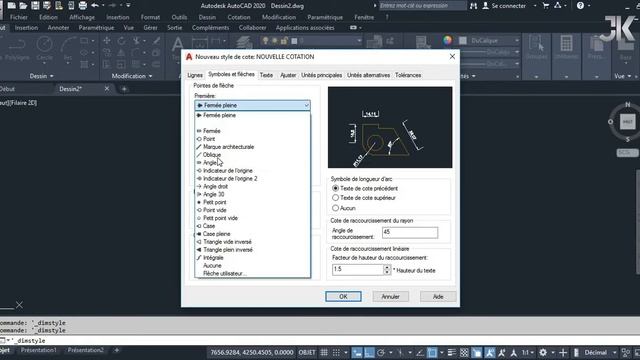640x360 pixels.
Task: Open the Présentation1 layout tab
Action: (x=38, y=350)
